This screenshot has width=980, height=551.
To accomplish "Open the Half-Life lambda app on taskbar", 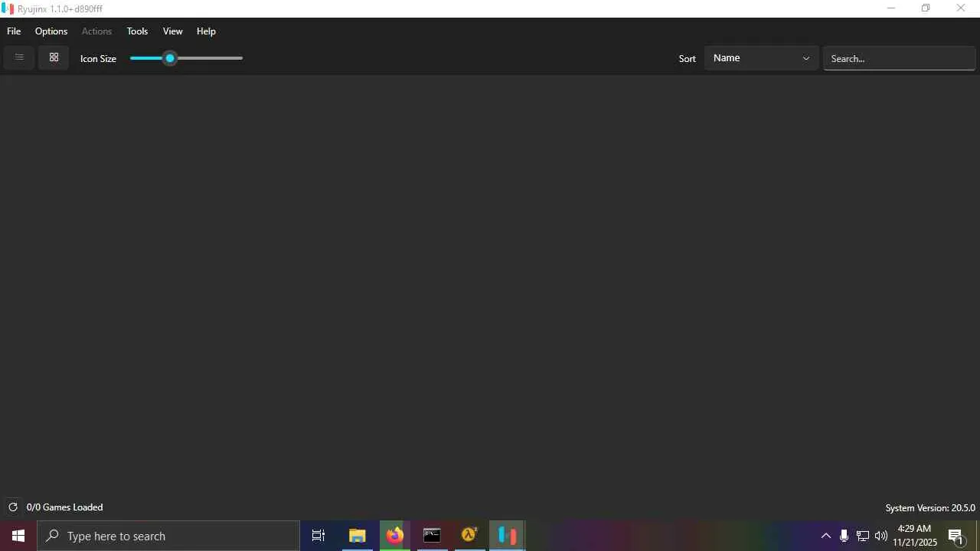I will point(469,536).
